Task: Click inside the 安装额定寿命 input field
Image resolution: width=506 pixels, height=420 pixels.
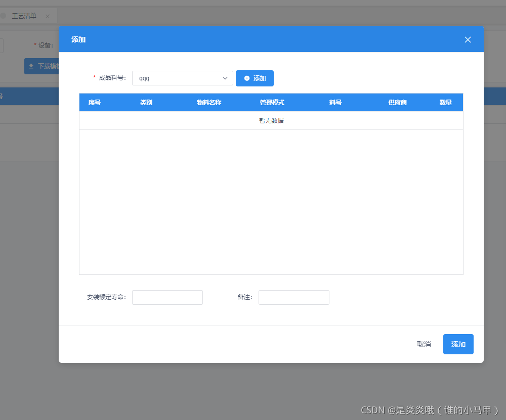Action: (167, 297)
